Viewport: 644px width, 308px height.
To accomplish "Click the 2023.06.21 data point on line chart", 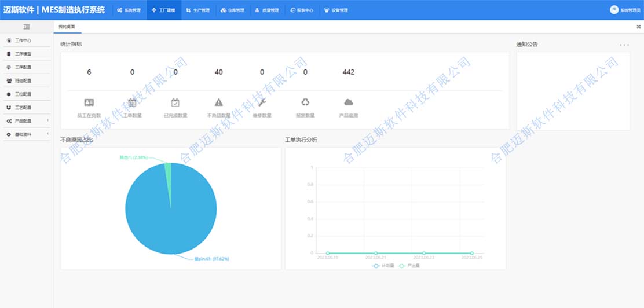I will pyautogui.click(x=376, y=253).
